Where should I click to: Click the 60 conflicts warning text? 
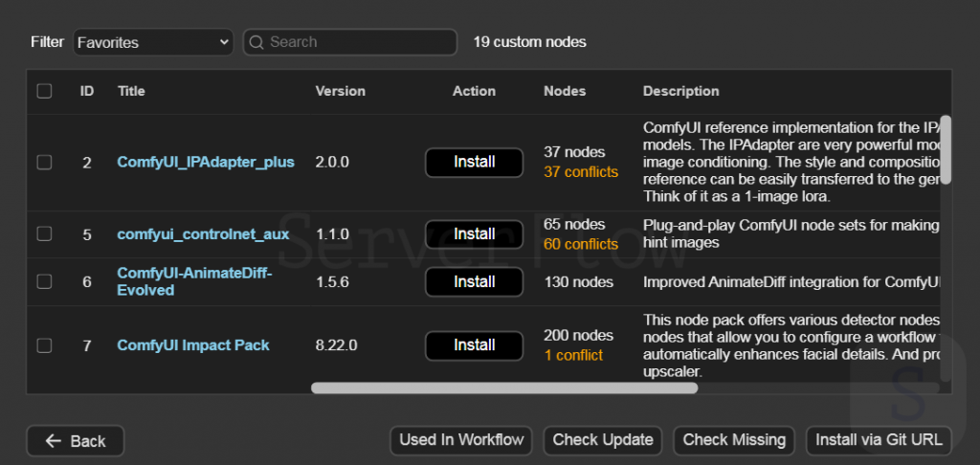[581, 244]
